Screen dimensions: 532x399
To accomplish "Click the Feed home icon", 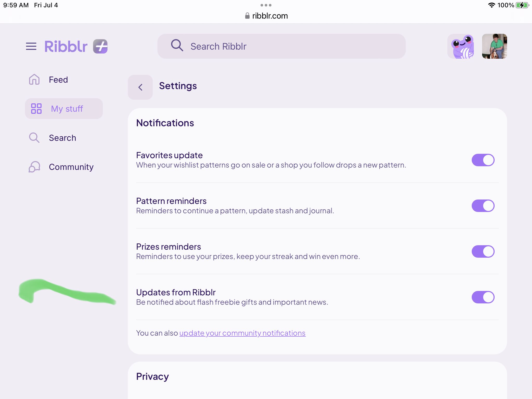I will 34,79.
